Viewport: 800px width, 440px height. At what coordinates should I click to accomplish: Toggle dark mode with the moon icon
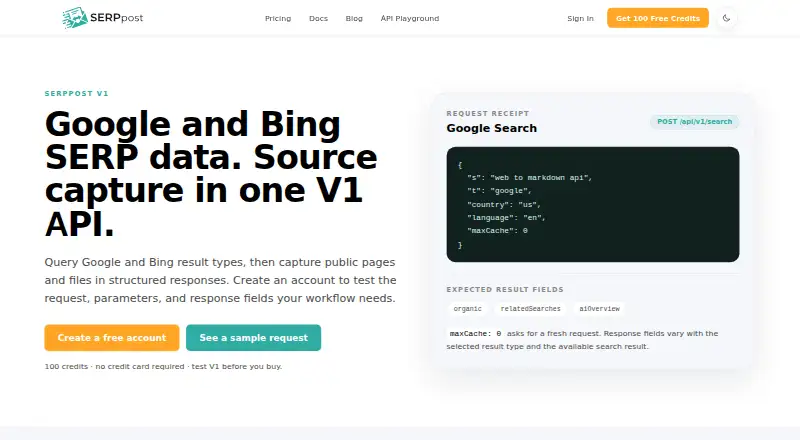tap(726, 18)
